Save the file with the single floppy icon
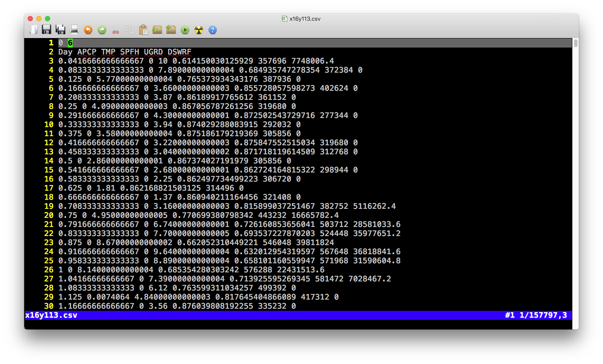This screenshot has height=364, width=603. (x=47, y=30)
